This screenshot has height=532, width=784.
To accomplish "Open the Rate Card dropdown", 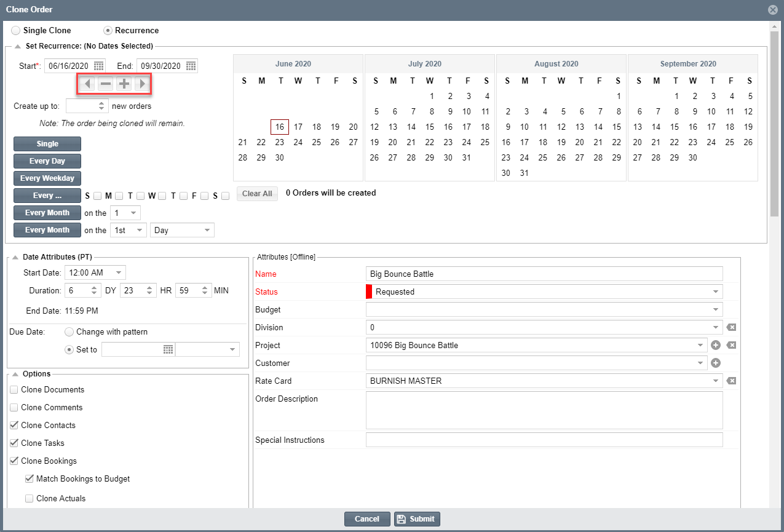I will tap(716, 381).
